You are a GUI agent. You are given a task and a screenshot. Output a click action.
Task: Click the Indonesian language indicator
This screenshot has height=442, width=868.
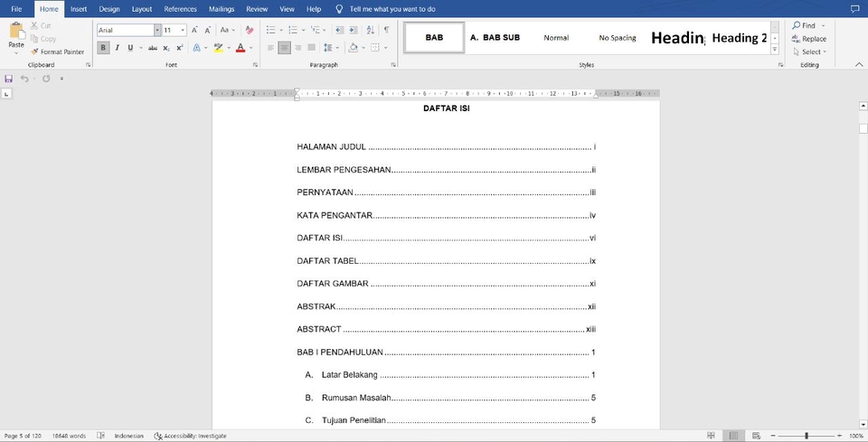pyautogui.click(x=129, y=436)
